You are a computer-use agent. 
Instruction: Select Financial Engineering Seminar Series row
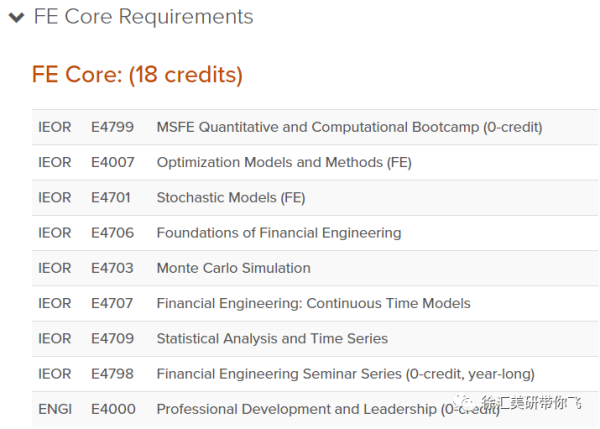click(315, 374)
